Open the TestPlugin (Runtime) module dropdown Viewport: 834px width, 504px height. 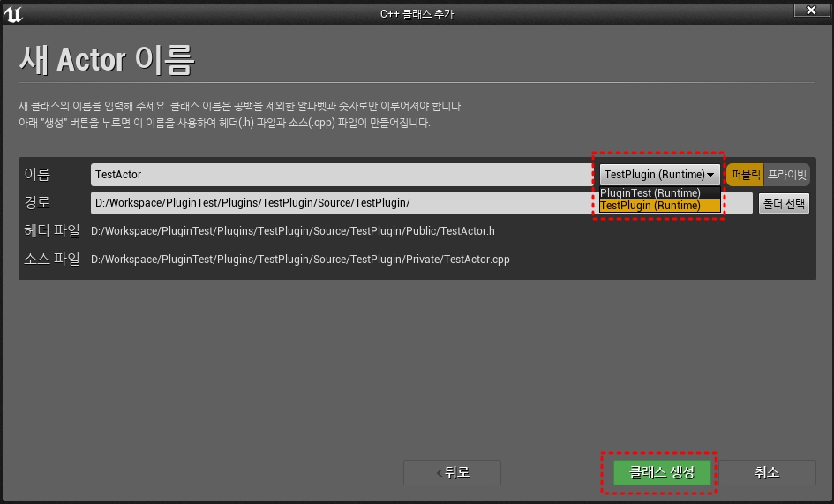click(659, 175)
